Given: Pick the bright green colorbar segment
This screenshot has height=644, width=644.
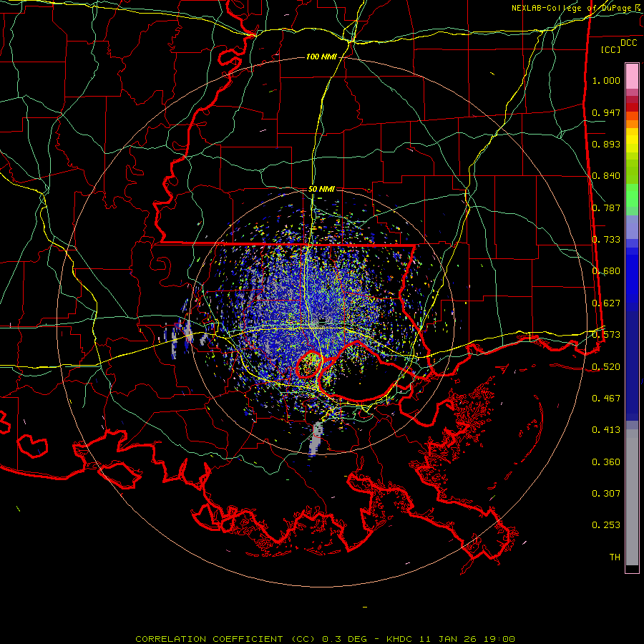Looking at the screenshot, I should [632, 195].
